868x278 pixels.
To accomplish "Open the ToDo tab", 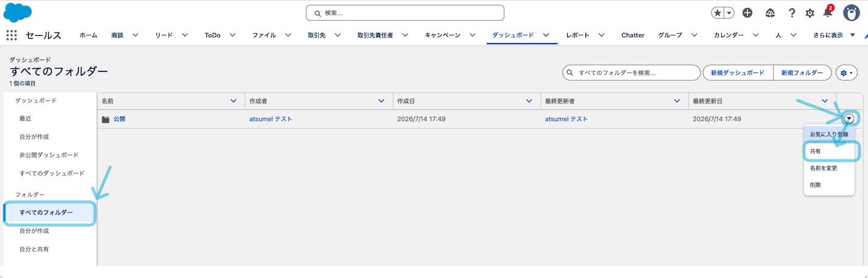I will pos(213,35).
